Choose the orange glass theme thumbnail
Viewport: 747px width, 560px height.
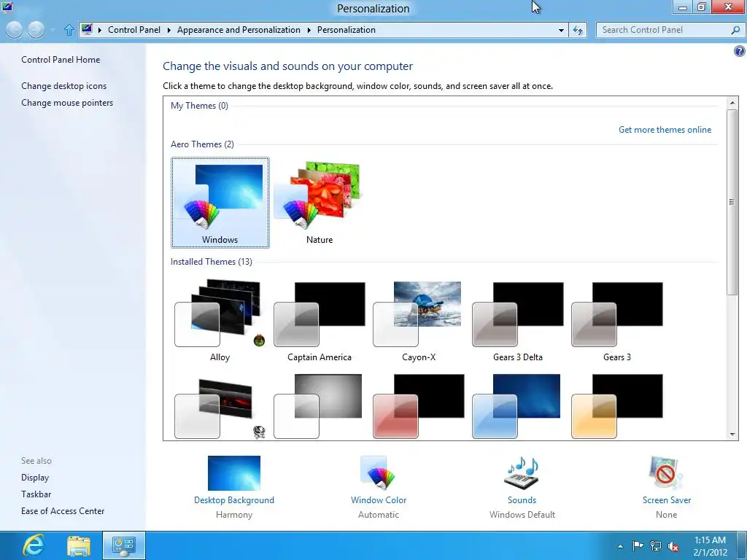pyautogui.click(x=617, y=406)
